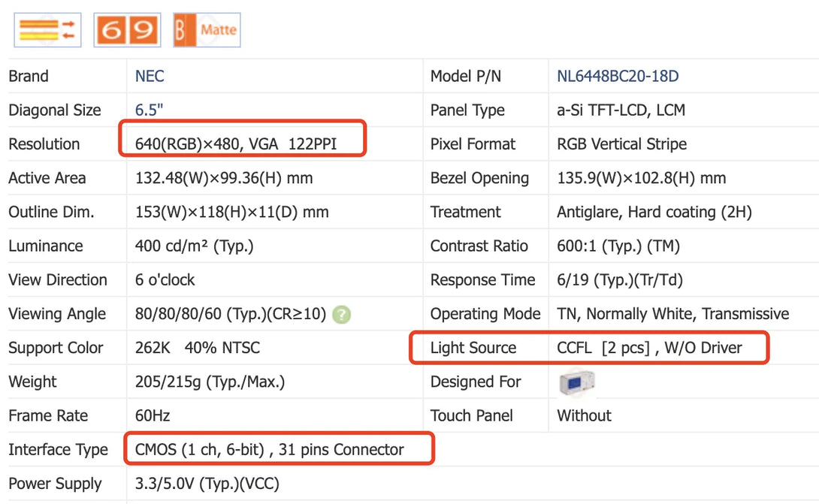The width and height of the screenshot is (819, 504).
Task: Open the NEC brand link
Action: click(x=150, y=77)
